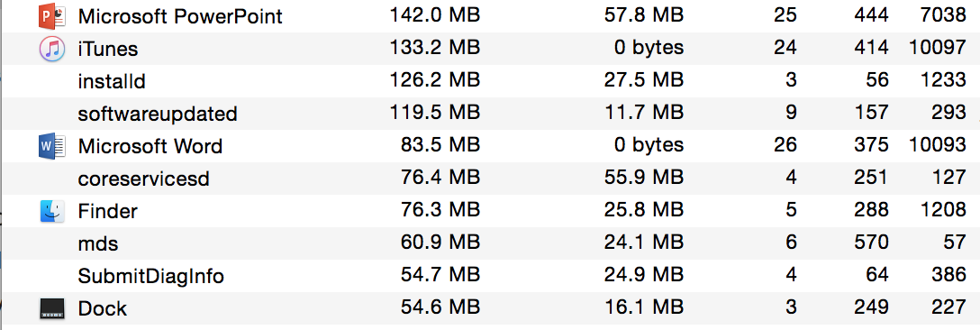Viewport: 980px width, 330px height.
Task: Select the SubmitDiagInfo process
Action: tap(151, 276)
